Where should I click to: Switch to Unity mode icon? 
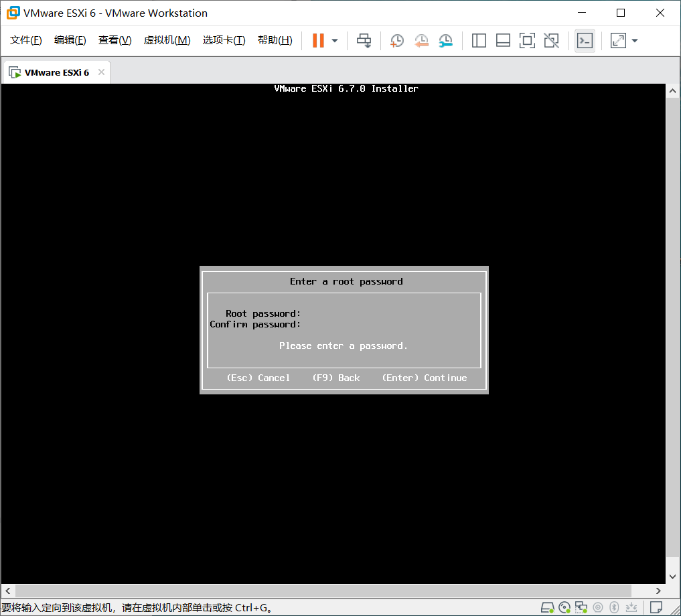[551, 41]
